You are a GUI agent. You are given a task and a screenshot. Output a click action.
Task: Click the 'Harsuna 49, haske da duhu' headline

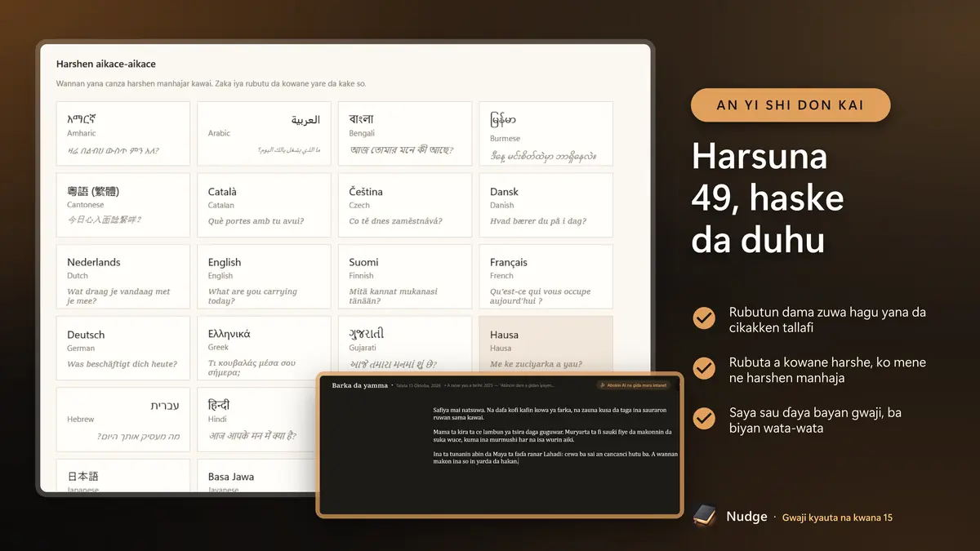768,198
